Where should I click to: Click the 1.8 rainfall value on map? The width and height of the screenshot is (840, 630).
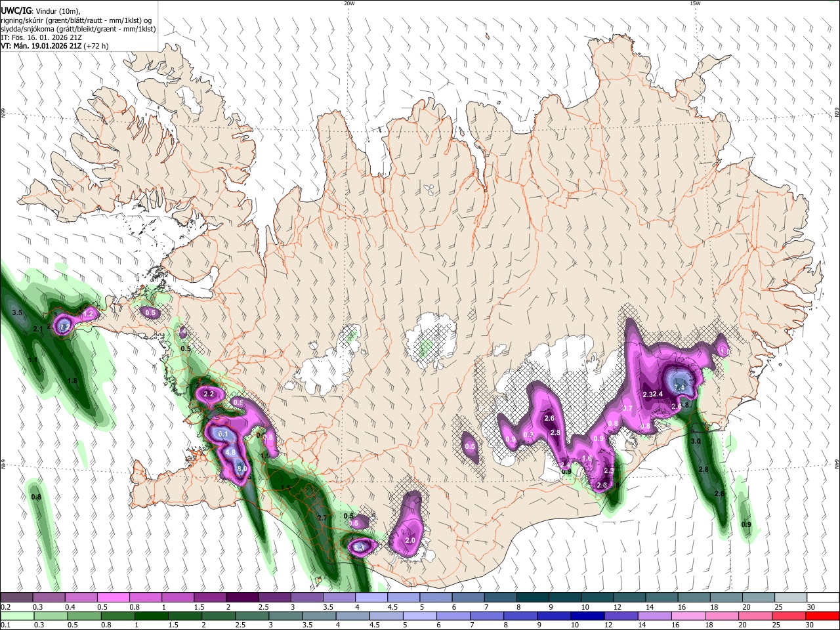pos(73,381)
